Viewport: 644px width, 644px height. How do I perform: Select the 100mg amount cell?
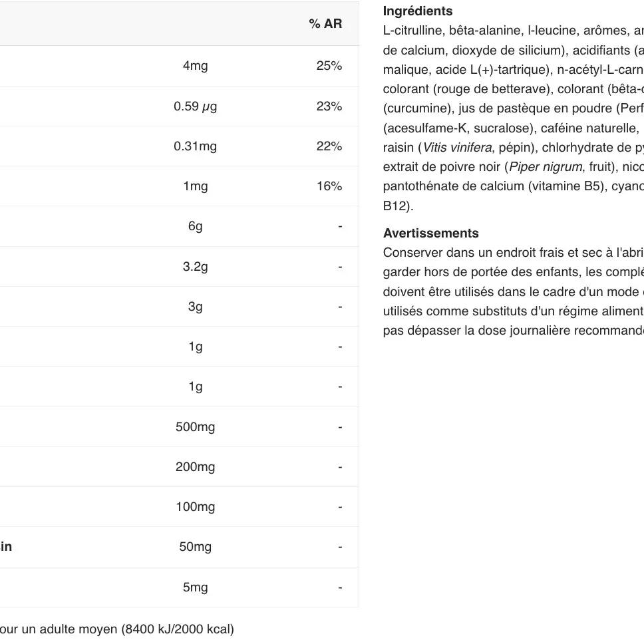click(195, 507)
